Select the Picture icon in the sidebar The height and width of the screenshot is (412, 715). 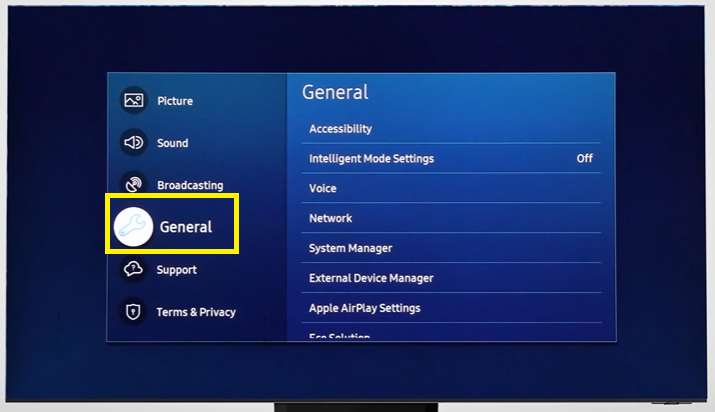point(134,100)
